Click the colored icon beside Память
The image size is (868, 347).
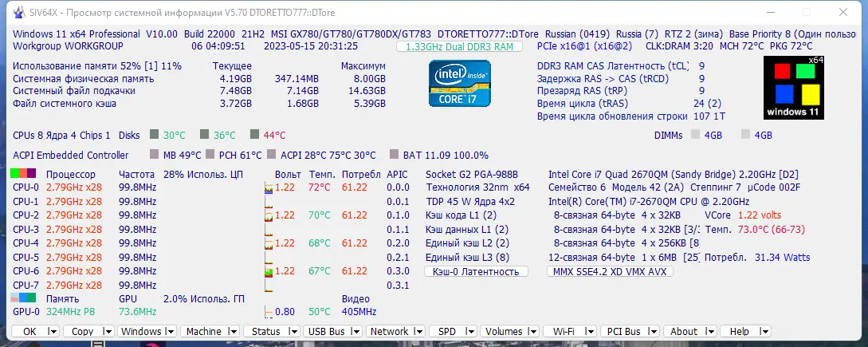pos(23,298)
